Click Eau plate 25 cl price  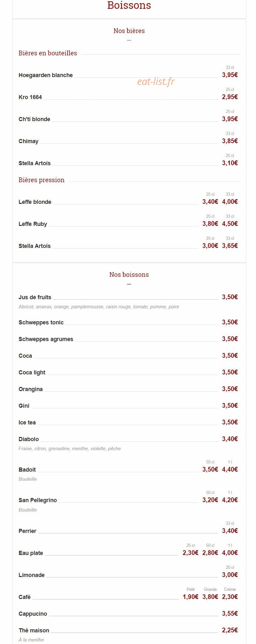click(x=191, y=553)
